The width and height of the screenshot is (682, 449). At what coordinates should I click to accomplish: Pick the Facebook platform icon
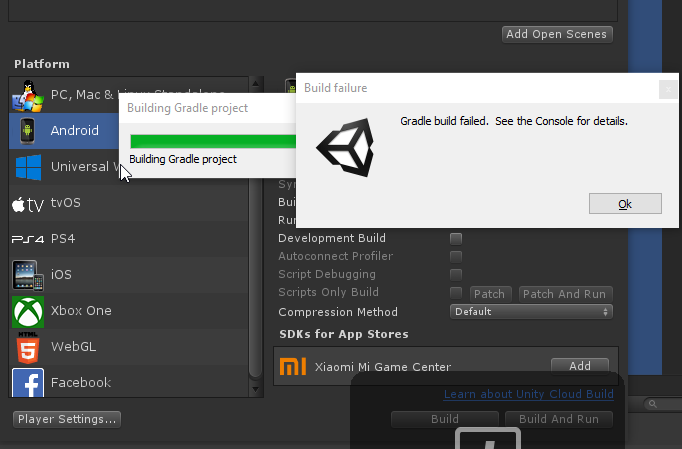pyautogui.click(x=28, y=382)
